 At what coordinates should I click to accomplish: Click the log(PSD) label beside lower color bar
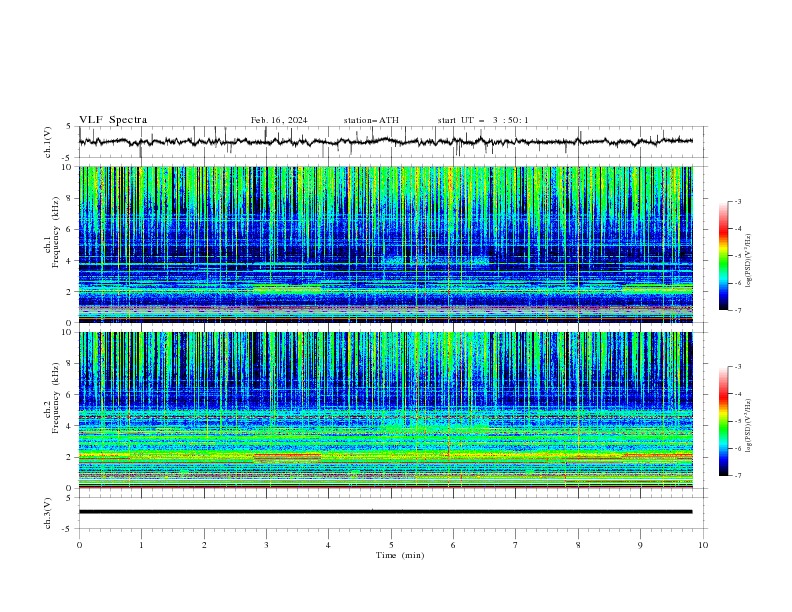tap(748, 426)
